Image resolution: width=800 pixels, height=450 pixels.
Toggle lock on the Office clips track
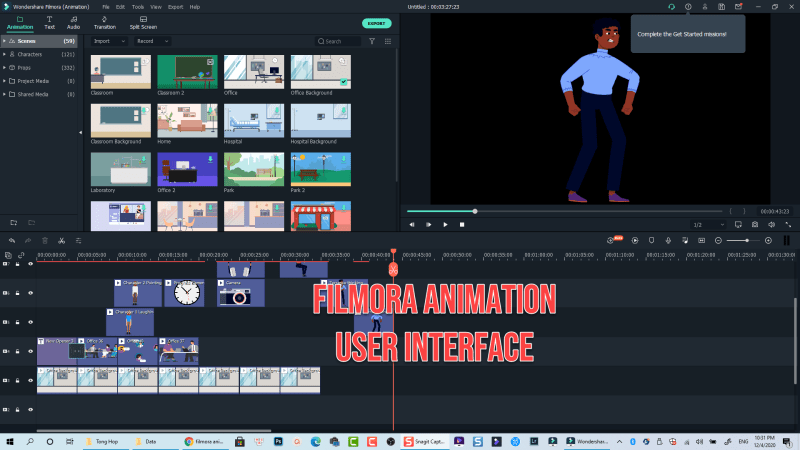tap(18, 351)
